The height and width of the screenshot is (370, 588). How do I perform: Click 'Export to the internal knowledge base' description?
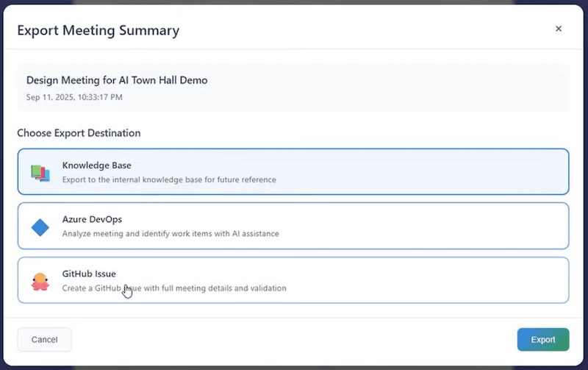click(x=169, y=179)
